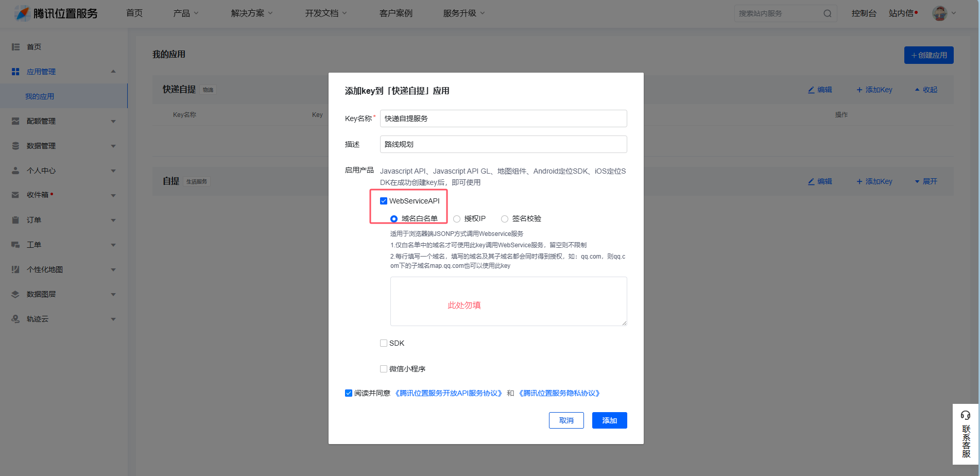980x476 pixels.
Task: Expand the 数据管理 sidebar arrow
Action: coord(113,146)
